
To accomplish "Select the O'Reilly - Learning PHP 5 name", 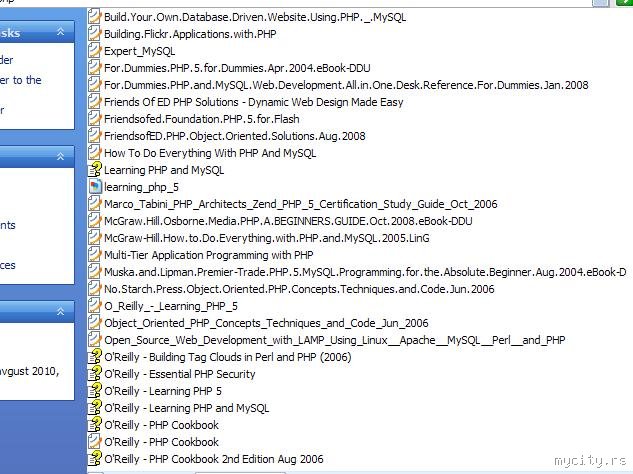I will pos(163,391).
